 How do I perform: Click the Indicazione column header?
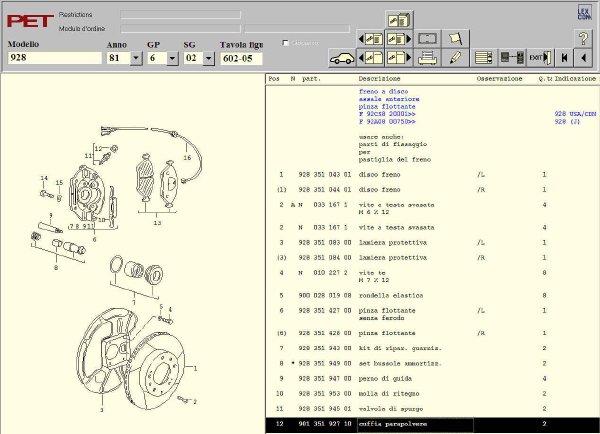pyautogui.click(x=575, y=78)
